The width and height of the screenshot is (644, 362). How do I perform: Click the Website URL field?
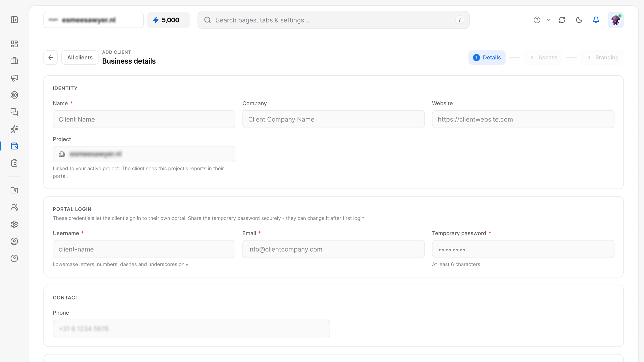(x=523, y=119)
